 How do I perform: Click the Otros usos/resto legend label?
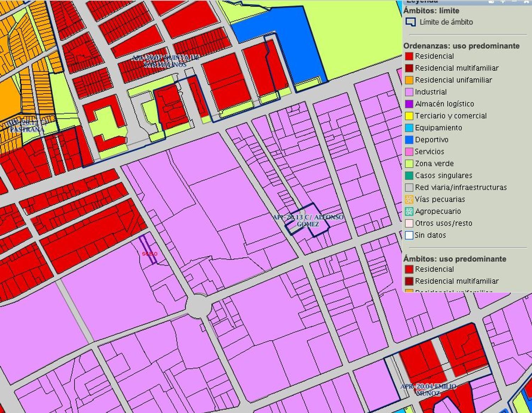coord(443,223)
